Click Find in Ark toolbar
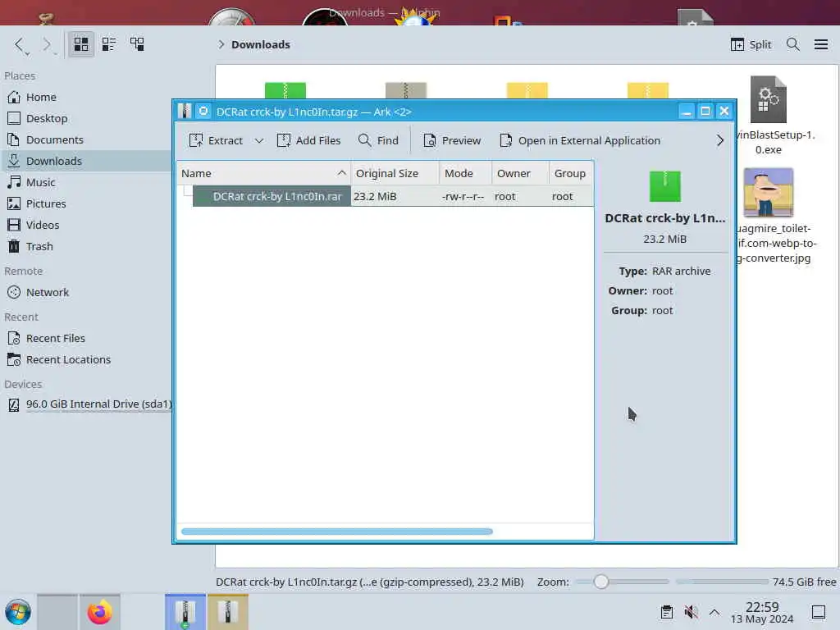This screenshot has width=840, height=630. tap(378, 141)
